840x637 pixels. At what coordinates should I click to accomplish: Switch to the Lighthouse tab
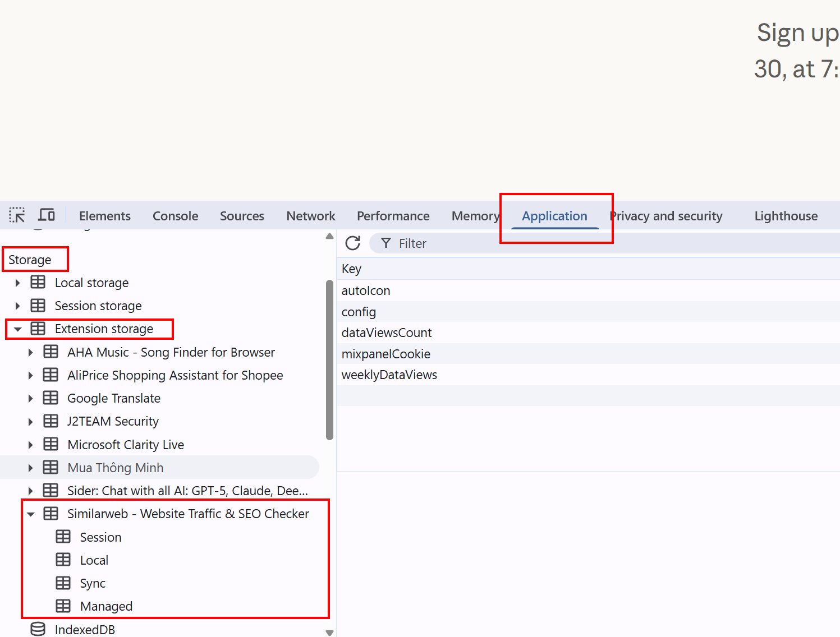(786, 216)
